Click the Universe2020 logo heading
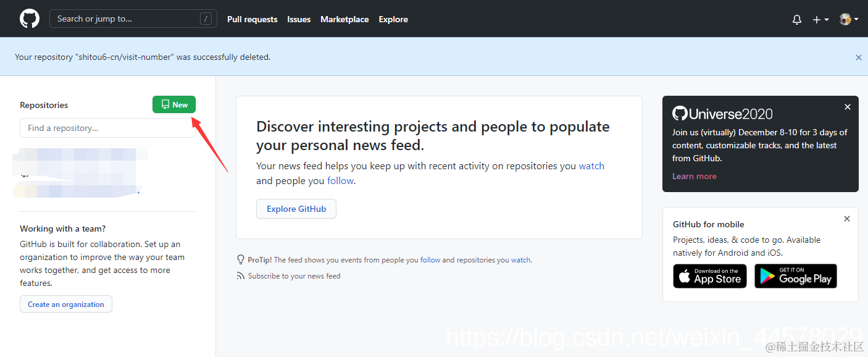The width and height of the screenshot is (868, 357). [x=722, y=114]
